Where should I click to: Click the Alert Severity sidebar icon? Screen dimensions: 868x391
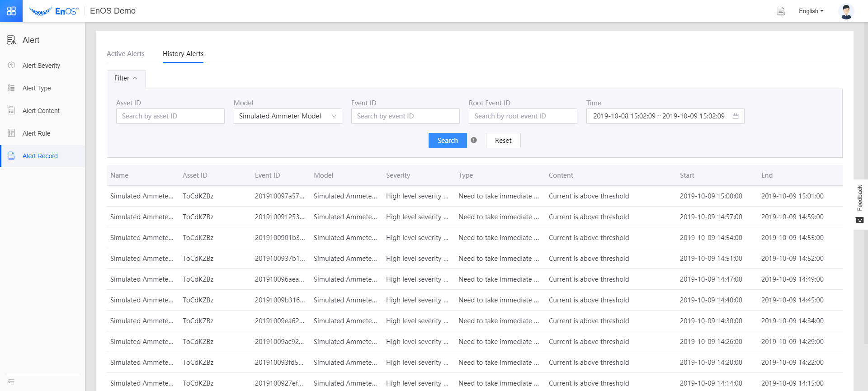(11, 65)
